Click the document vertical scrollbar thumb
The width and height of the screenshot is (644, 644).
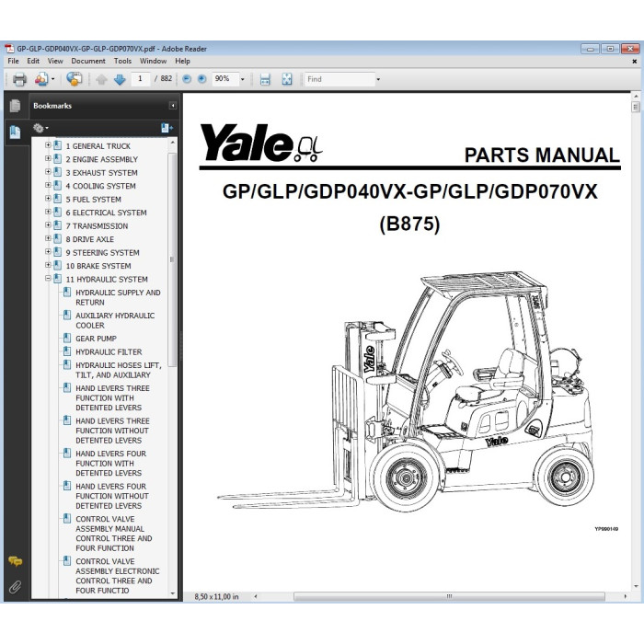coord(636,107)
